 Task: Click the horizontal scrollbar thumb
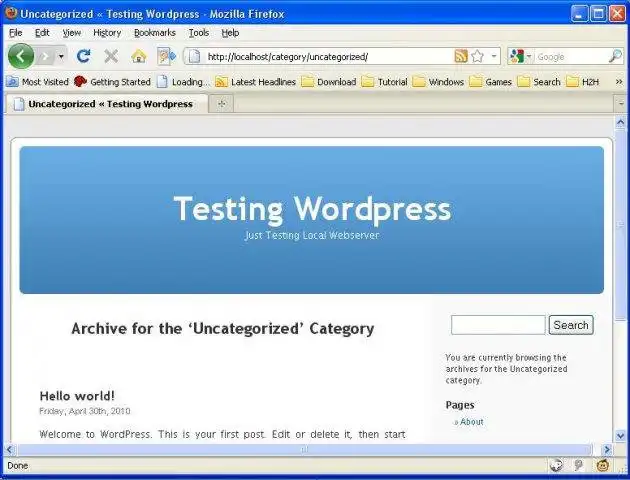point(305,449)
